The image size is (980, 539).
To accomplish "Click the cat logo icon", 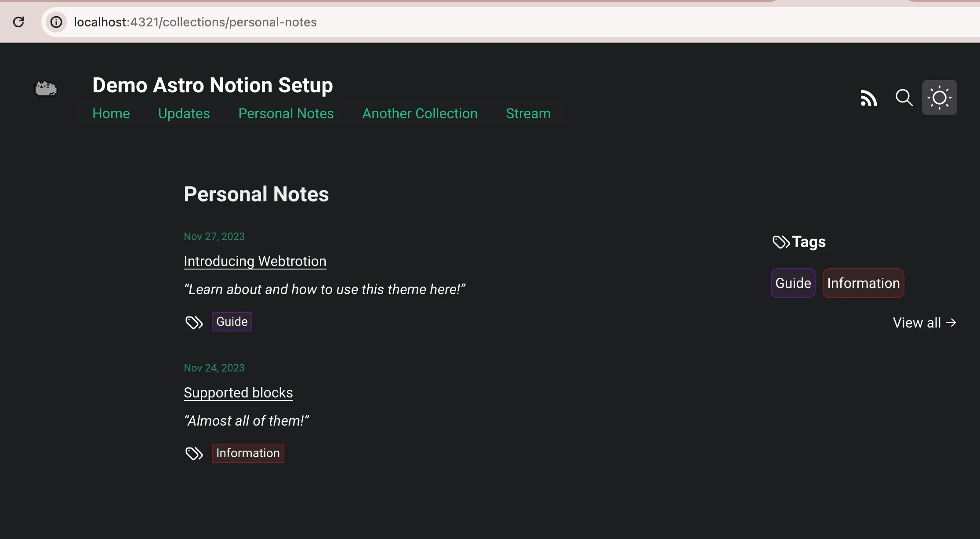I will (46, 89).
